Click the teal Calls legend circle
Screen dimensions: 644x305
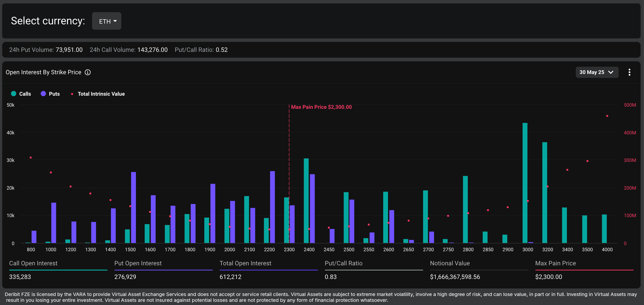coord(13,94)
